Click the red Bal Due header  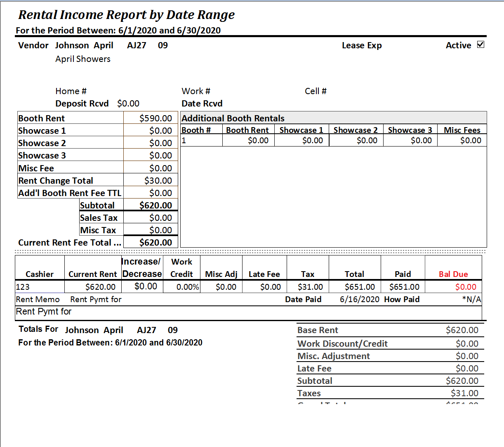pyautogui.click(x=453, y=274)
